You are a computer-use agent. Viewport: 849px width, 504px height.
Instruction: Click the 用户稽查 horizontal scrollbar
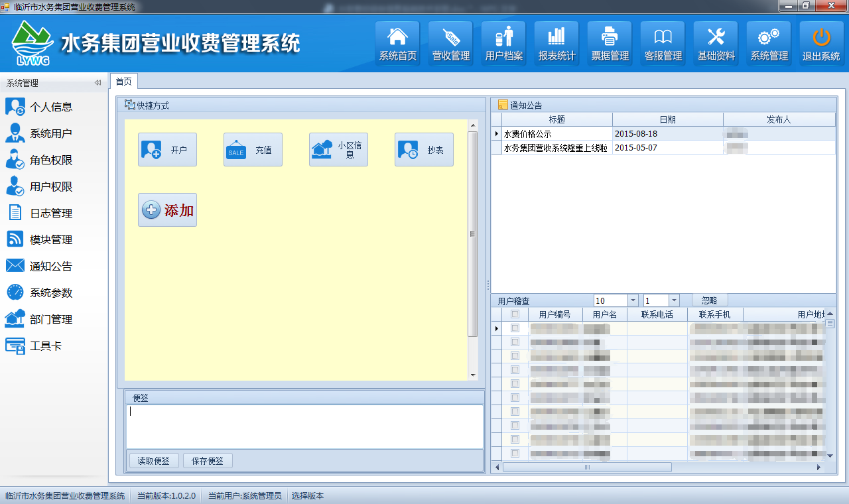(587, 467)
